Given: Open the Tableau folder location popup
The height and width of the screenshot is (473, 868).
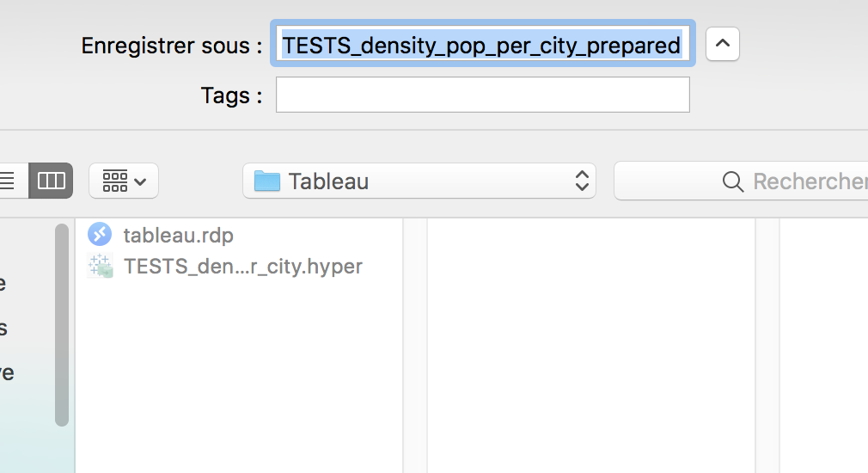Looking at the screenshot, I should pos(419,181).
